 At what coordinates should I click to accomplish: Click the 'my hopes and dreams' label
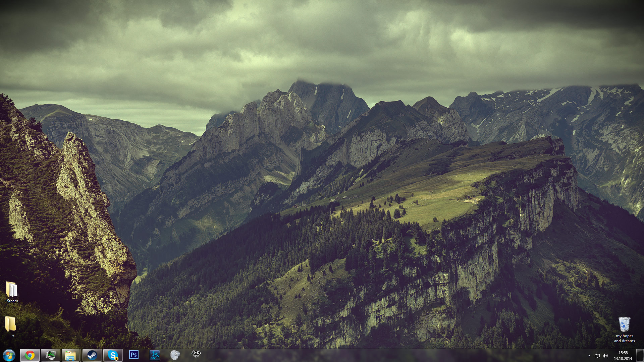coord(624,338)
